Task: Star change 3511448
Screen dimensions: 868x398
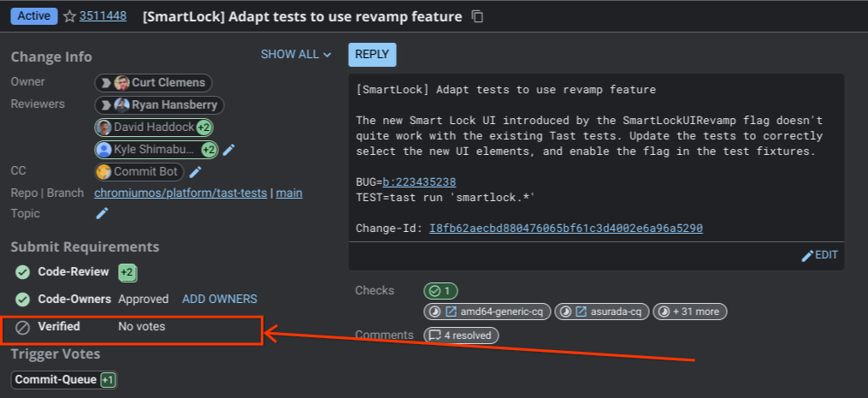Action: pos(70,16)
